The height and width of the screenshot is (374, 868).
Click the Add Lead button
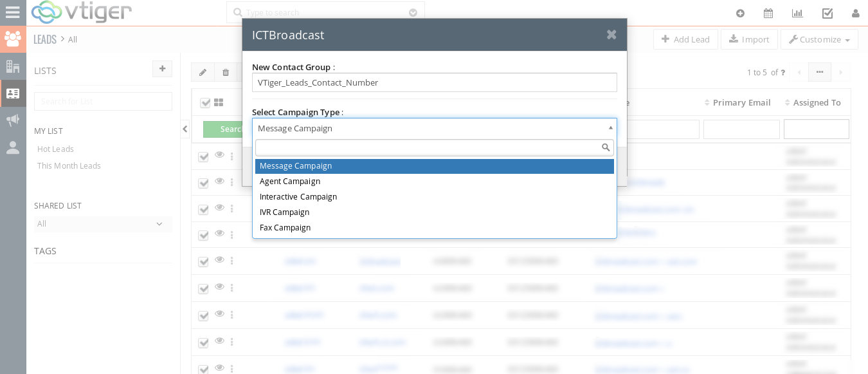click(685, 39)
